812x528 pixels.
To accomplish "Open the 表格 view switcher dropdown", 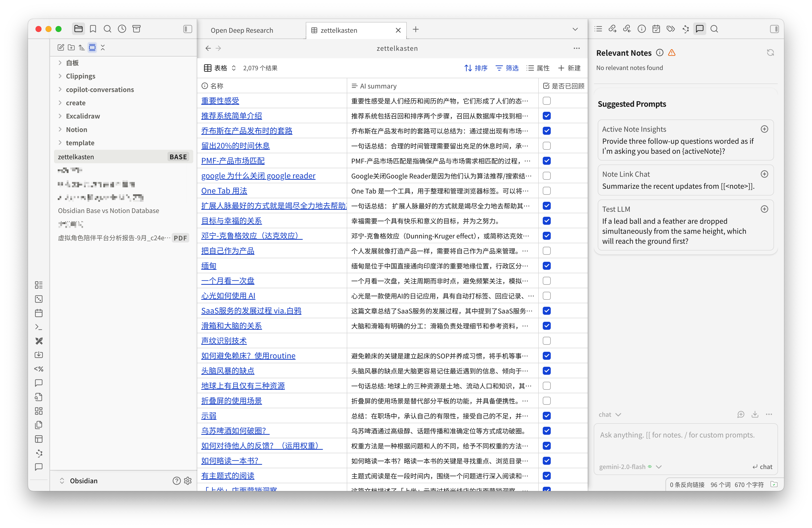I will pyautogui.click(x=220, y=68).
